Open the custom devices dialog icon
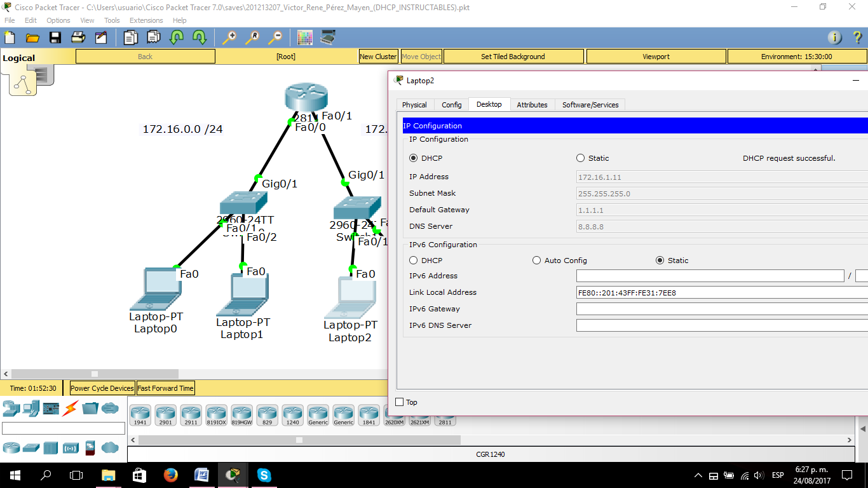This screenshot has width=868, height=488. click(328, 37)
